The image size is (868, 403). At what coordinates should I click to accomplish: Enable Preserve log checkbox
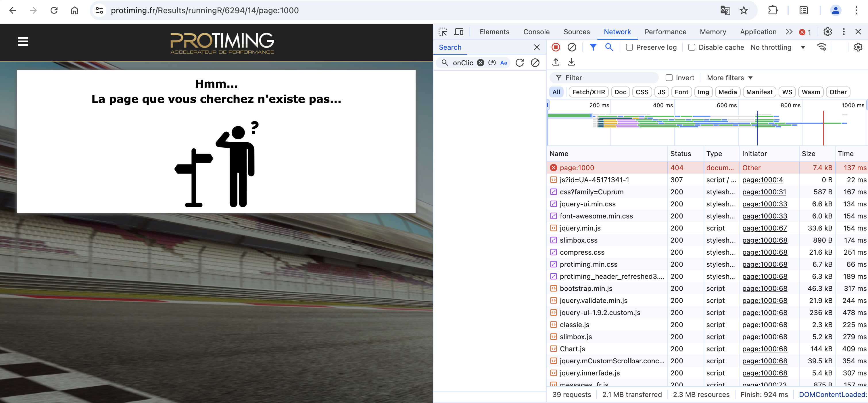[629, 47]
